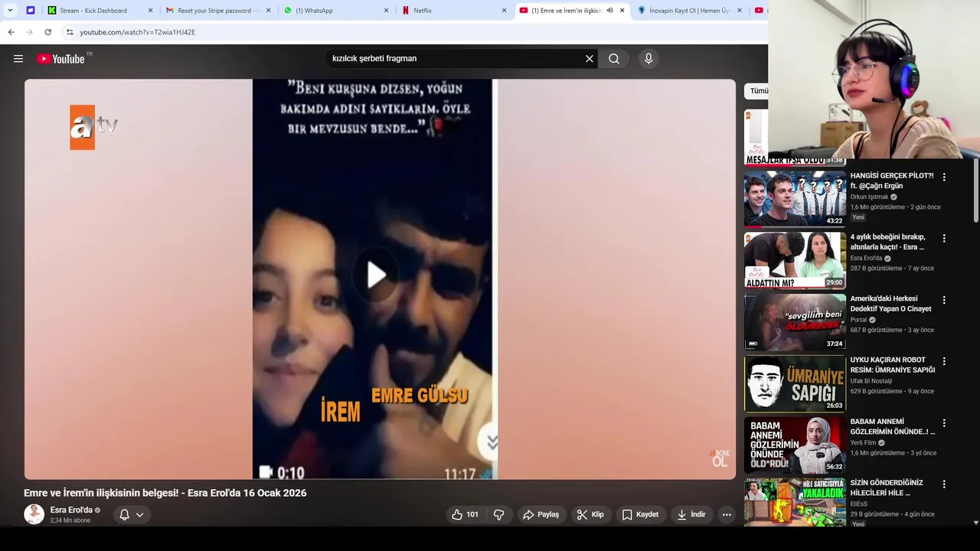The width and height of the screenshot is (980, 551).
Task: Reload the page with refresh icon
Action: point(47,32)
